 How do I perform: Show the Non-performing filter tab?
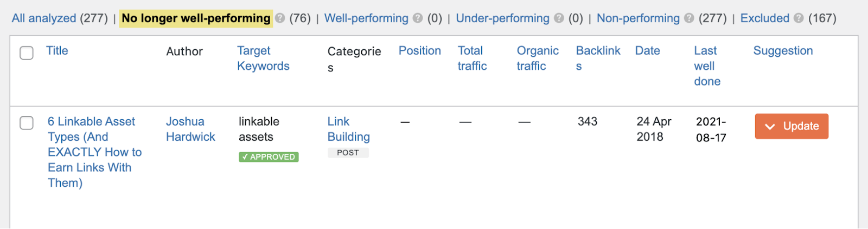(x=638, y=18)
